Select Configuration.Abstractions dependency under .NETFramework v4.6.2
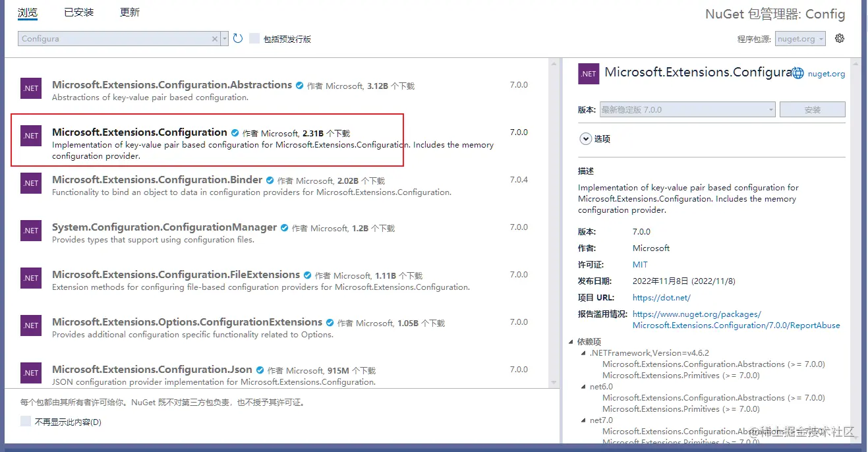Viewport: 868px width, 452px height. point(714,364)
